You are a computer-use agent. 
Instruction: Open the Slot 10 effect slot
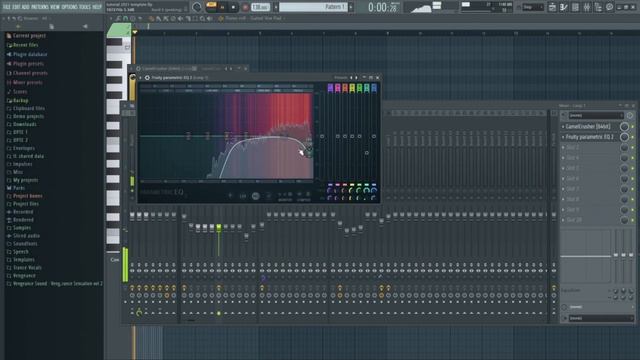(590, 220)
